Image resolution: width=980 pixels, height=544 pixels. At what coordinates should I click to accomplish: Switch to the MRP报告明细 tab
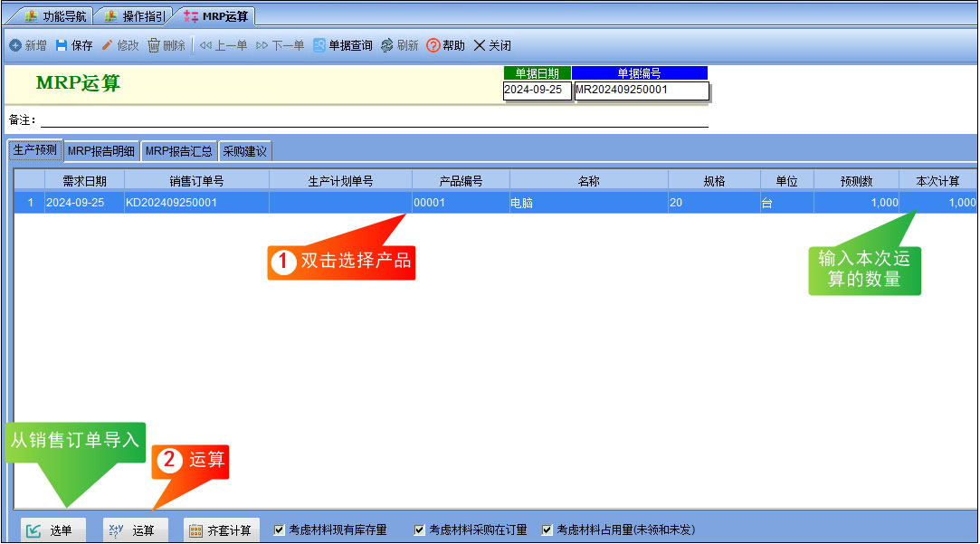tap(101, 151)
